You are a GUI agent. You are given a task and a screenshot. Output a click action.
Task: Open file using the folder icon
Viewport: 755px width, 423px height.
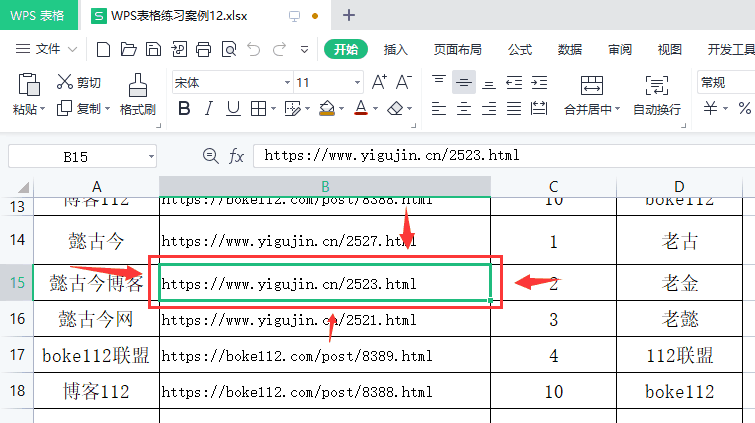[x=128, y=49]
